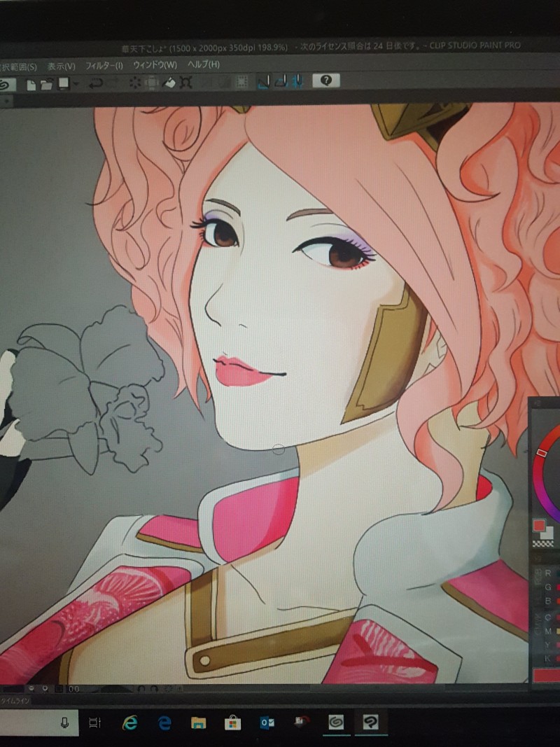
Task: Open Outlook from the taskbar
Action: pyautogui.click(x=267, y=723)
